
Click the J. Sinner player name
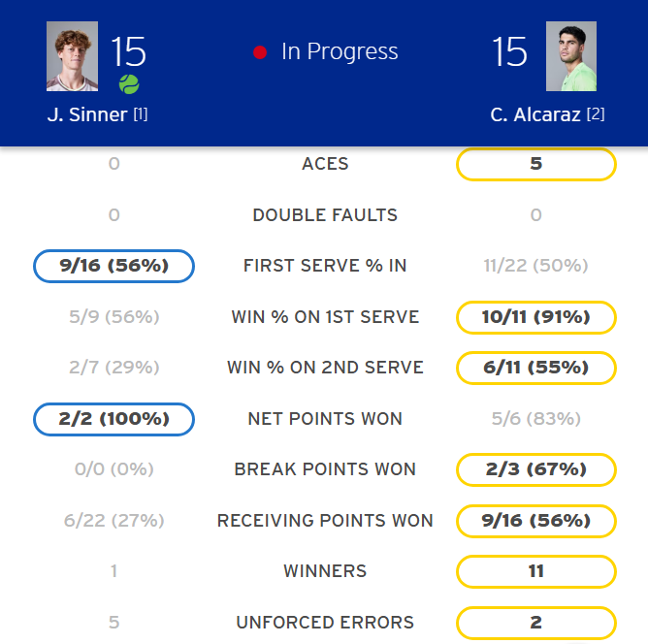[x=87, y=114]
